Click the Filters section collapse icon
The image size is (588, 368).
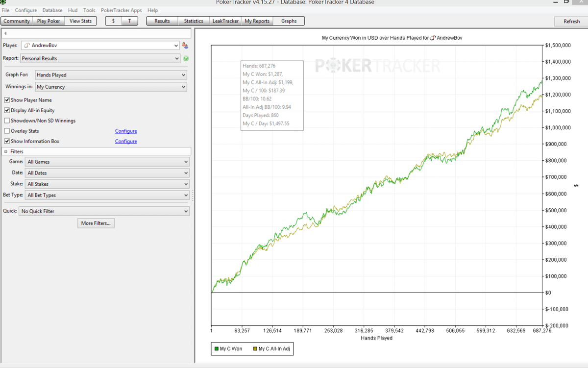pyautogui.click(x=5, y=151)
